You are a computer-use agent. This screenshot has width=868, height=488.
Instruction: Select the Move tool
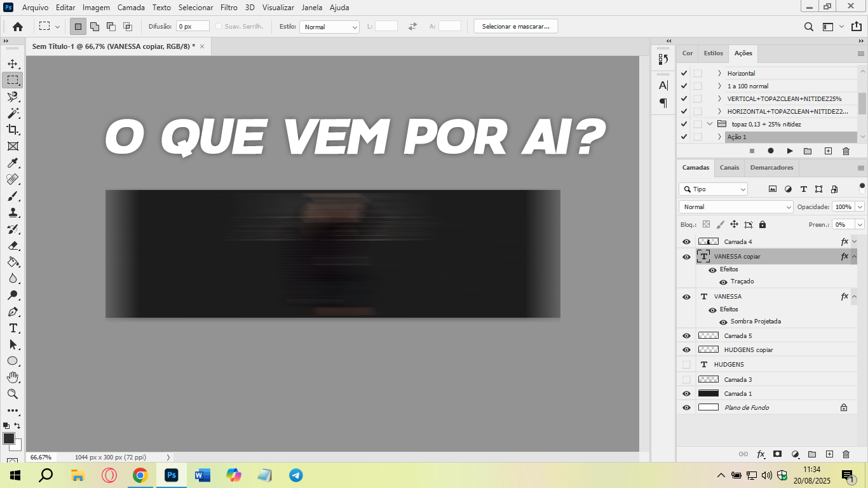click(x=12, y=64)
